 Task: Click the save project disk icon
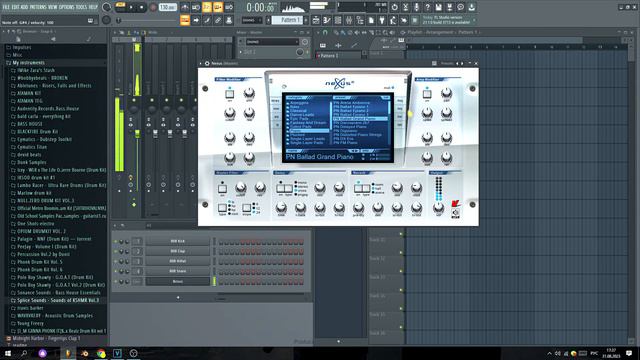(438, 7)
